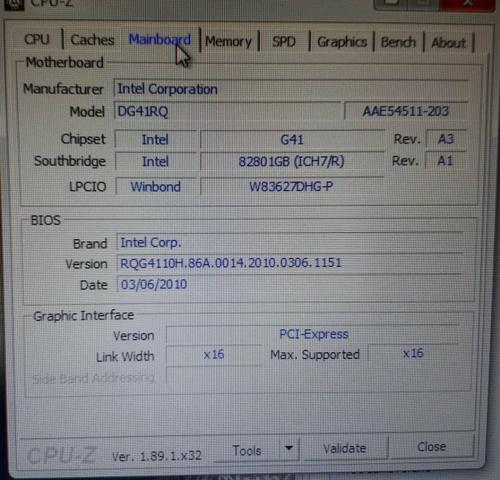Click the Close button at bottom
Image resolution: width=500 pixels, height=480 pixels.
point(431,447)
